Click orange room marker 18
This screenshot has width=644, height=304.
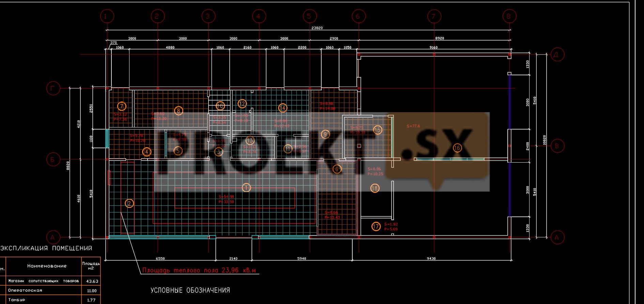pos(374,188)
